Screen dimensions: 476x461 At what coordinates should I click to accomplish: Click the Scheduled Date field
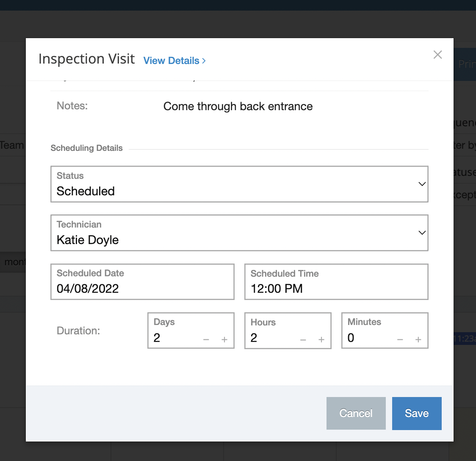(142, 282)
